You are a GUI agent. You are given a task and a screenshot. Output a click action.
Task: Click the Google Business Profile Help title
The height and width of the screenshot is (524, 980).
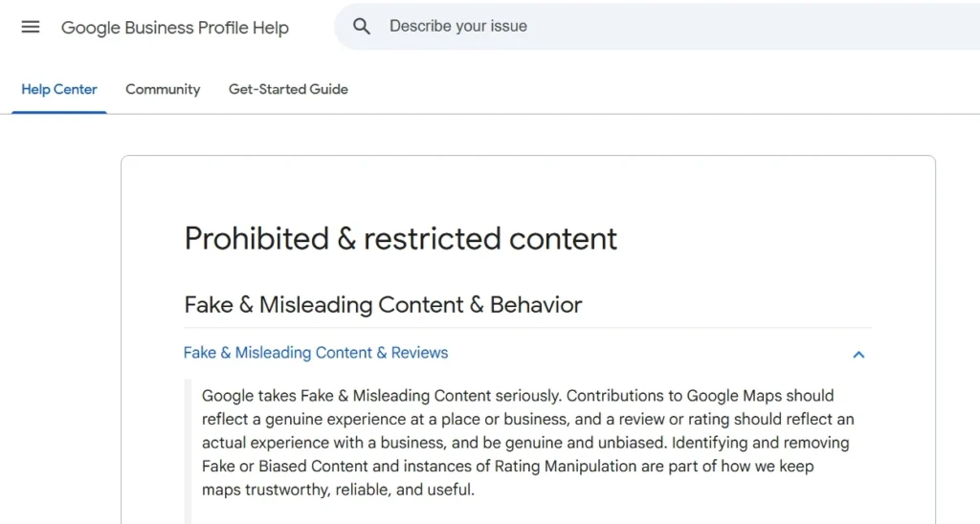(174, 28)
